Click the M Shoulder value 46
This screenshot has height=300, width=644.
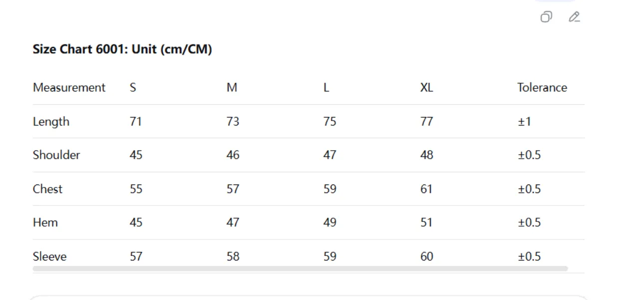[x=233, y=155]
